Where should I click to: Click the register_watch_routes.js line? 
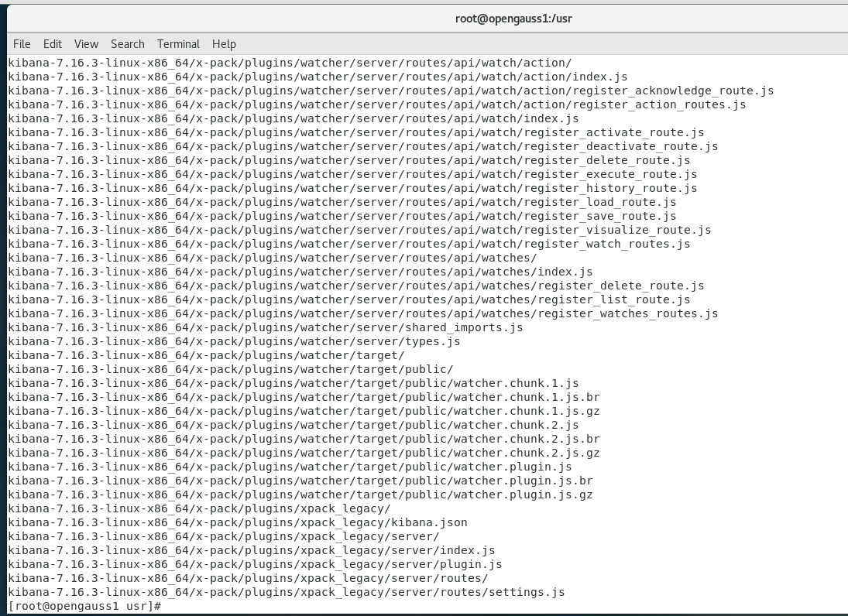point(349,245)
